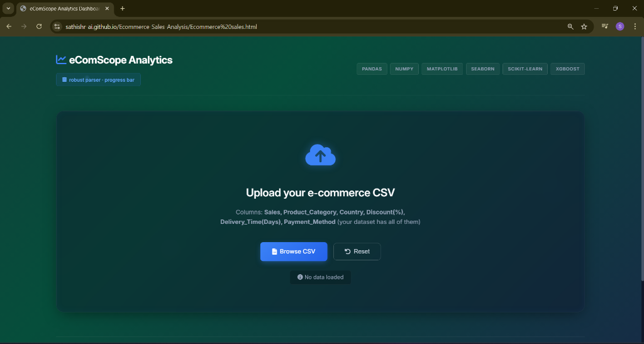
Task: Open a new tab with plus button
Action: (x=122, y=8)
